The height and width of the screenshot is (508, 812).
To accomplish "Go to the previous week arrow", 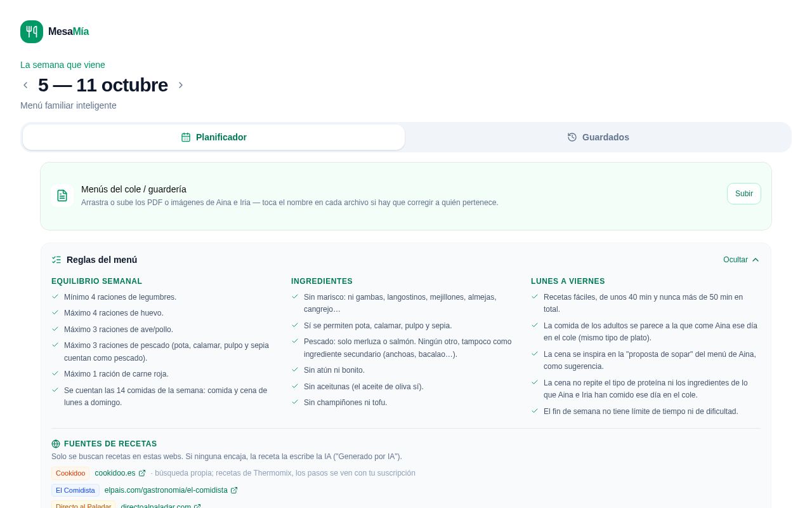I will pyautogui.click(x=25, y=85).
